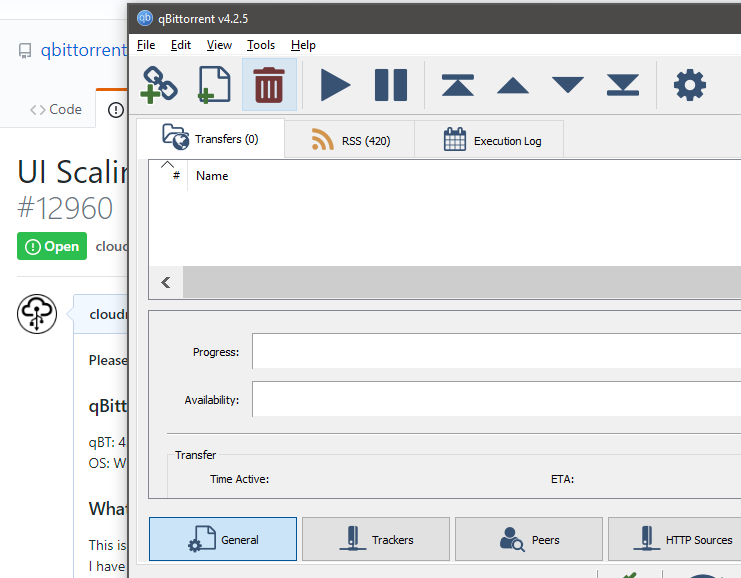
Task: Click the horizontal scrollbar track
Action: [462, 283]
